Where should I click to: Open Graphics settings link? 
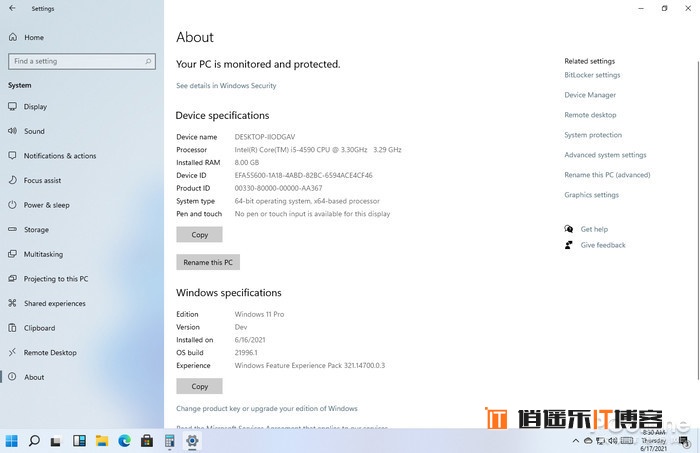coord(591,195)
